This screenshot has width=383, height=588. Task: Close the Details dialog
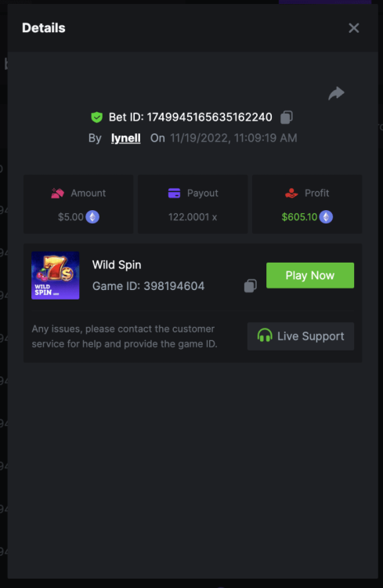[x=354, y=28]
